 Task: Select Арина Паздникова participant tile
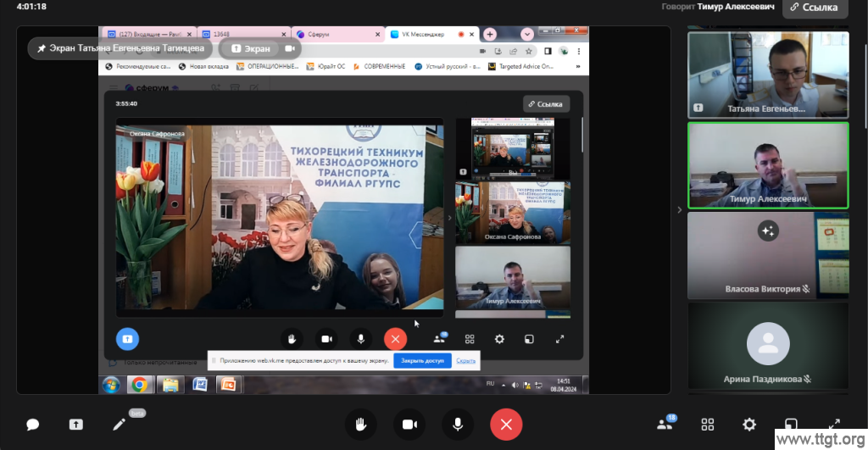[767, 347]
